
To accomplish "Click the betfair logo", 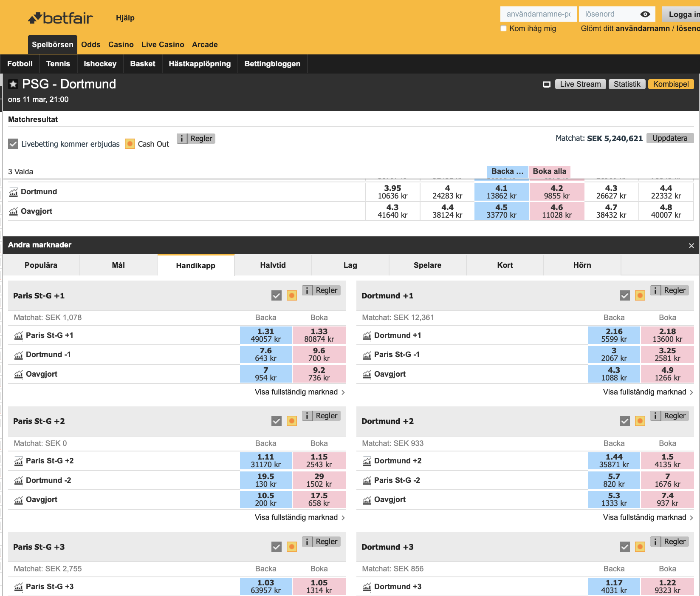I will coord(60,17).
